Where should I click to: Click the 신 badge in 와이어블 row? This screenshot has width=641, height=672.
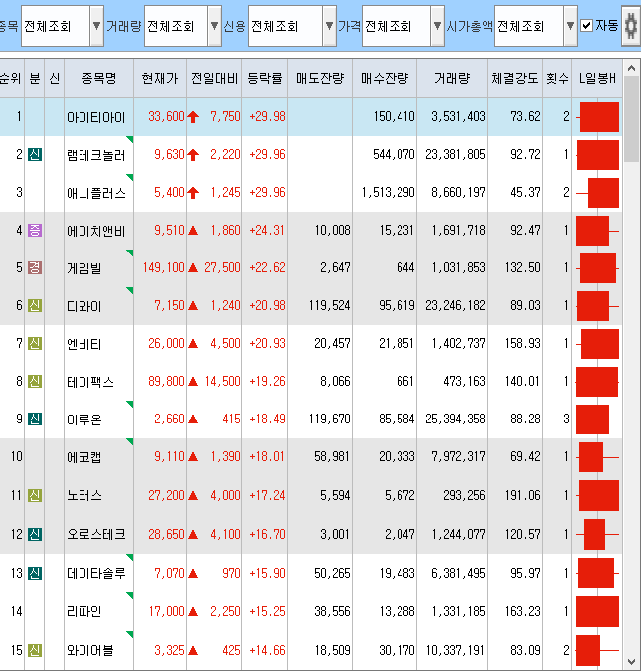click(35, 650)
